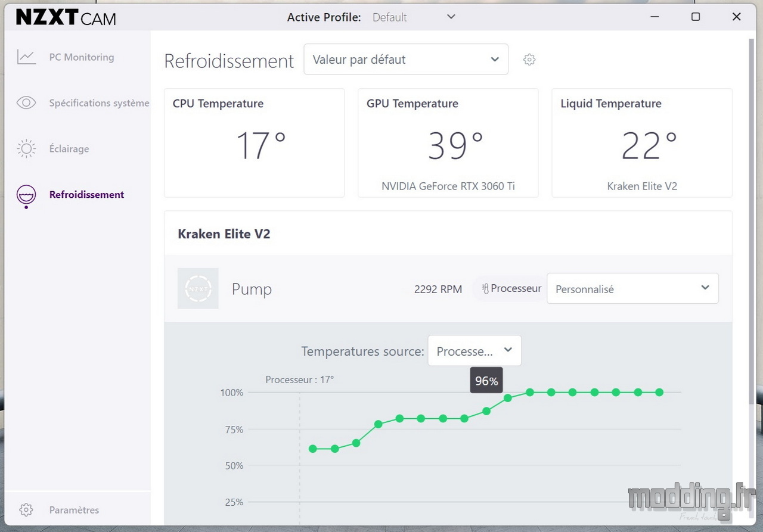Open the Valeur par défaut cooling profile dropdown
The width and height of the screenshot is (763, 532).
406,60
